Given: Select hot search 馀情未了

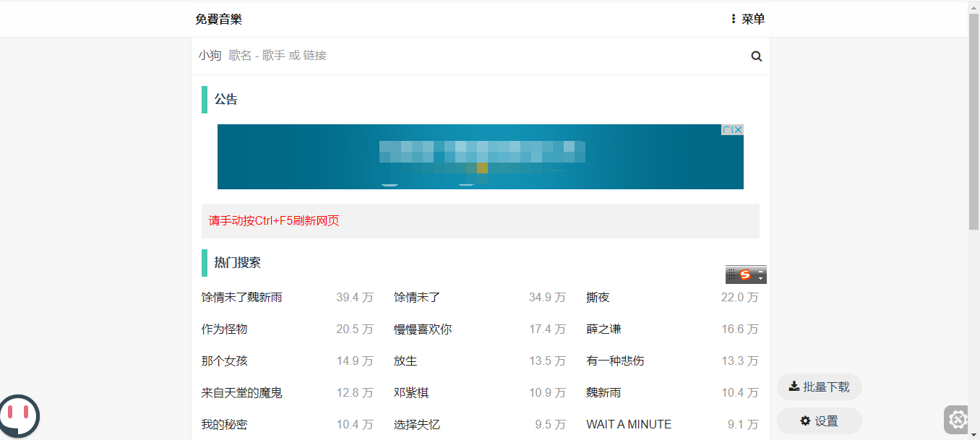Looking at the screenshot, I should 417,297.
